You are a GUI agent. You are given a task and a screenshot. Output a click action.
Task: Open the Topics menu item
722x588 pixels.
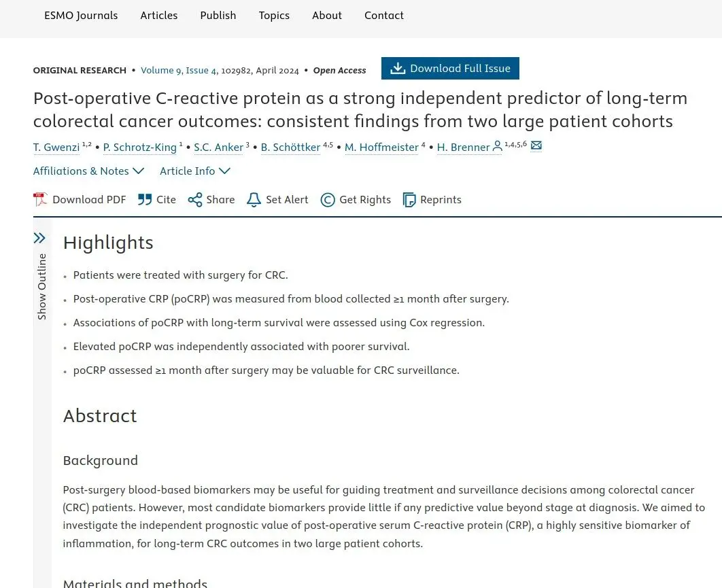[x=274, y=15]
